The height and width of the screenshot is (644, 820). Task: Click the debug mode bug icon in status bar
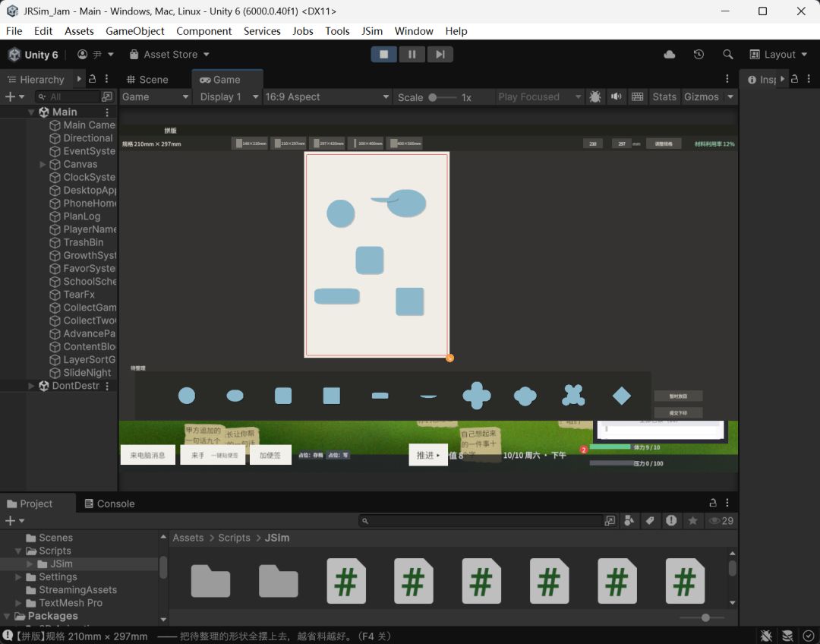point(766,636)
